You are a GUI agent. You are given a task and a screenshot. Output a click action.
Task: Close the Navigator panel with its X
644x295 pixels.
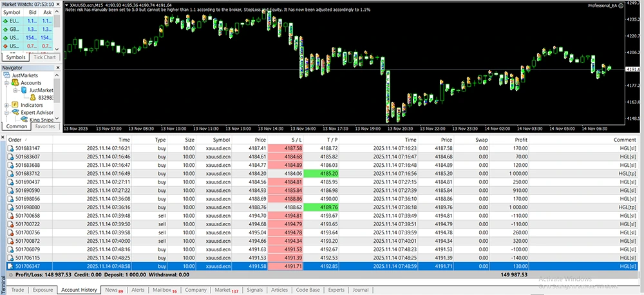click(x=58, y=68)
